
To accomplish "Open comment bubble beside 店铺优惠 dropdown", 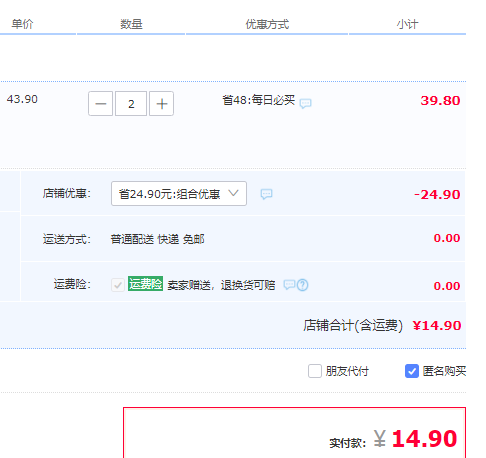I will [x=266, y=194].
